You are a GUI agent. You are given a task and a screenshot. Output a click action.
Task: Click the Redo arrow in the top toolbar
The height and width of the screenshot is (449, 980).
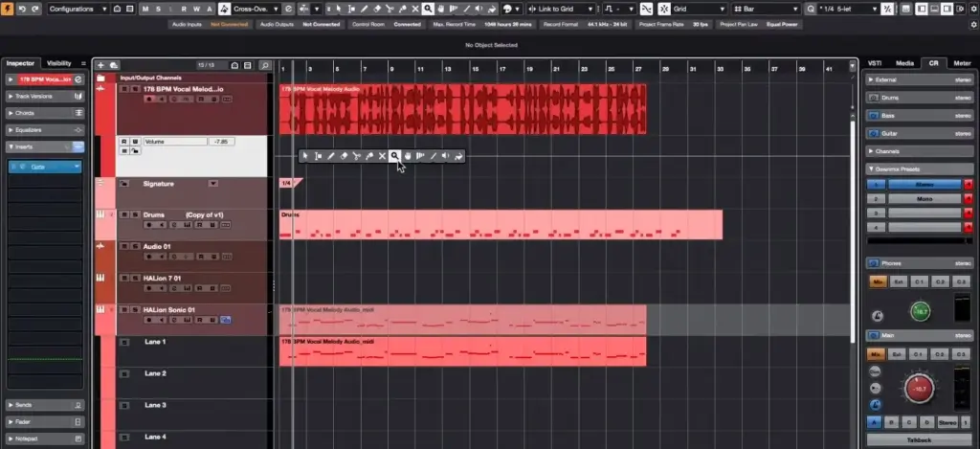(x=35, y=9)
